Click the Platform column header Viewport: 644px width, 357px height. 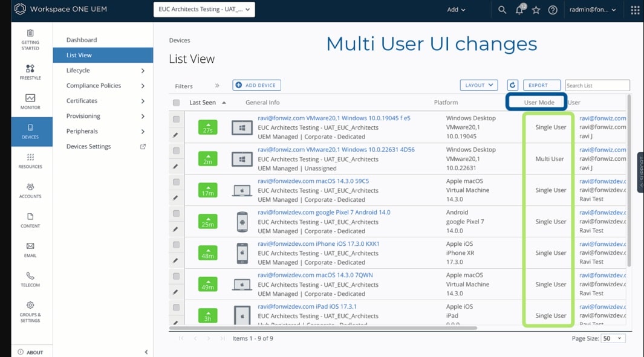coord(446,102)
